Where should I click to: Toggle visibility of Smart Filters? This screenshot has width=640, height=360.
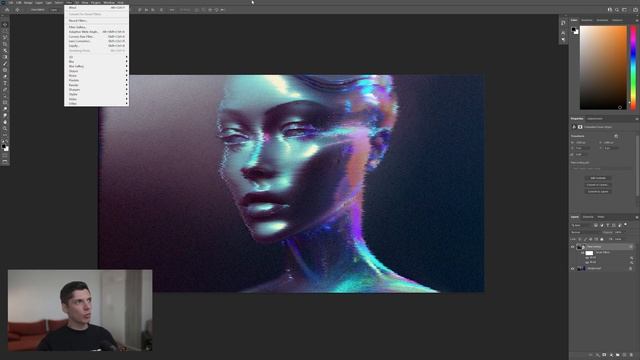[x=582, y=252]
